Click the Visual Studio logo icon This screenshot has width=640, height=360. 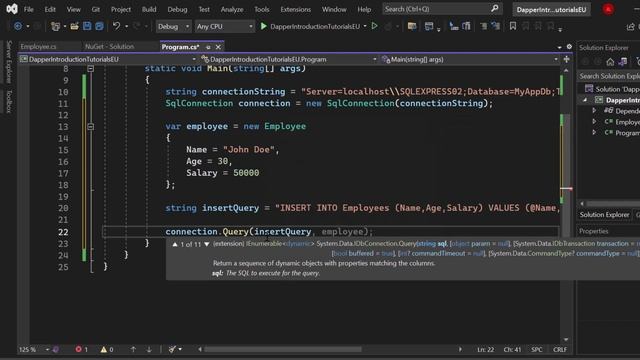pyautogui.click(x=12, y=9)
